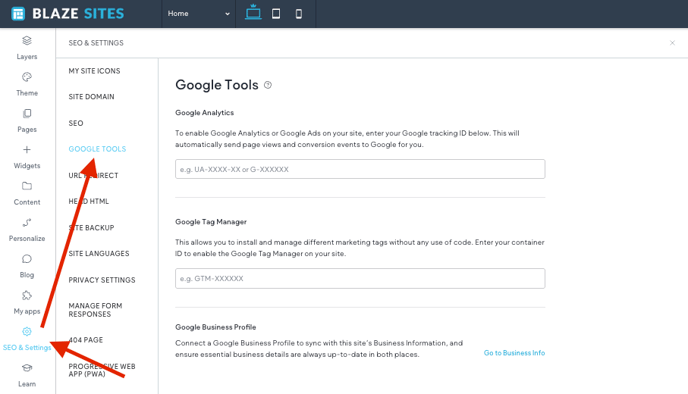Close the SEO & Settings panel
688x394 pixels.
tap(672, 43)
